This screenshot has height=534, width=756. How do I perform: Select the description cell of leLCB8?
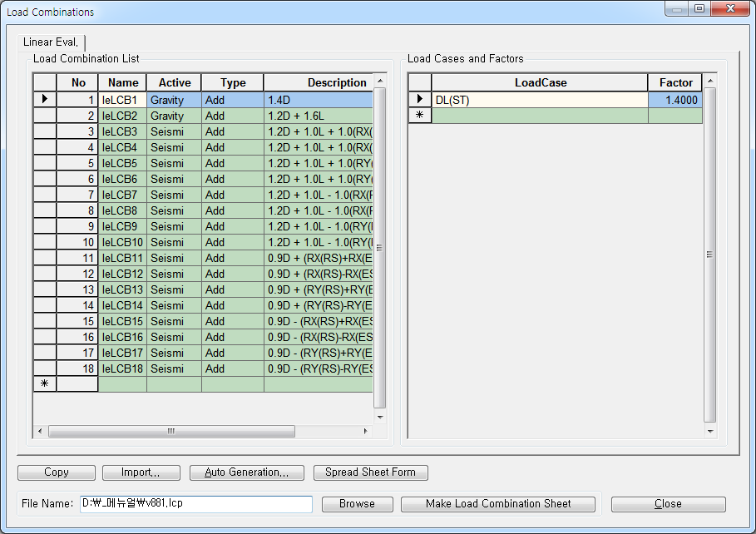319,210
